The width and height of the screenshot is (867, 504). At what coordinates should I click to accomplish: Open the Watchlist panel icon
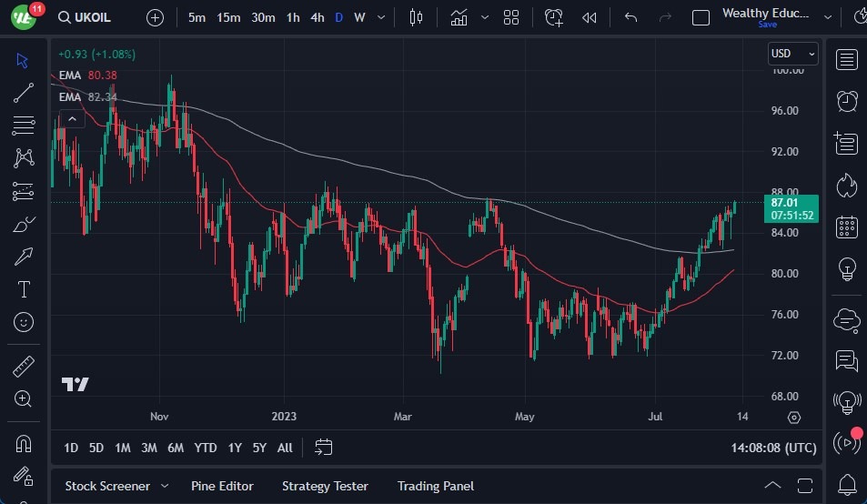[x=847, y=60]
